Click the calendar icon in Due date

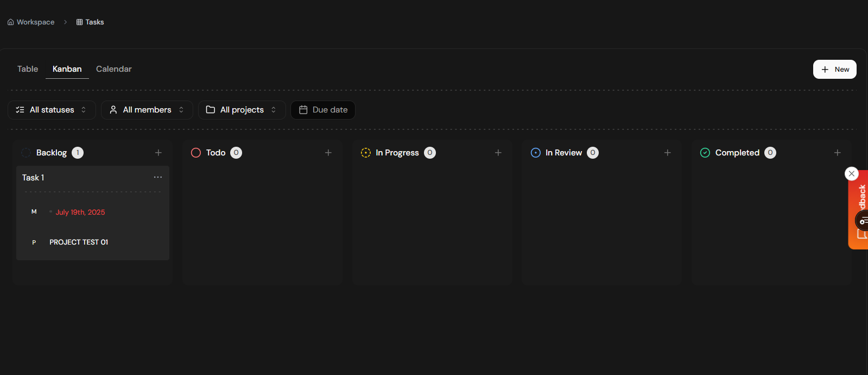coord(303,110)
